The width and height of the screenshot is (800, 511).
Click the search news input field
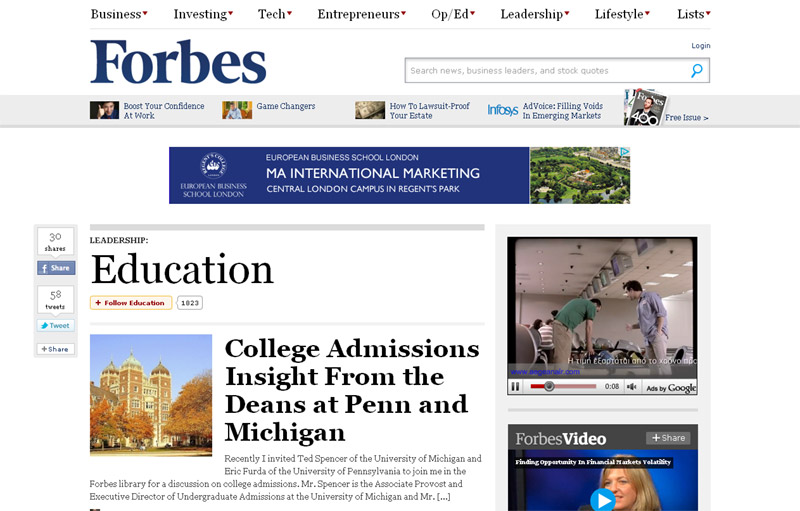546,70
